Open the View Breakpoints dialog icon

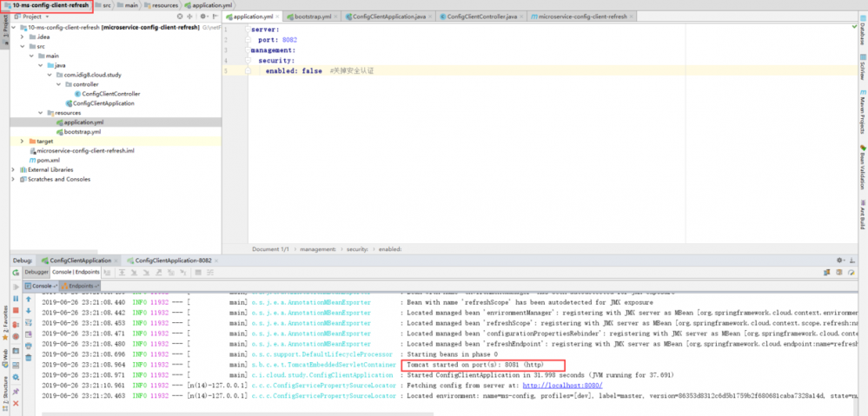(16, 324)
